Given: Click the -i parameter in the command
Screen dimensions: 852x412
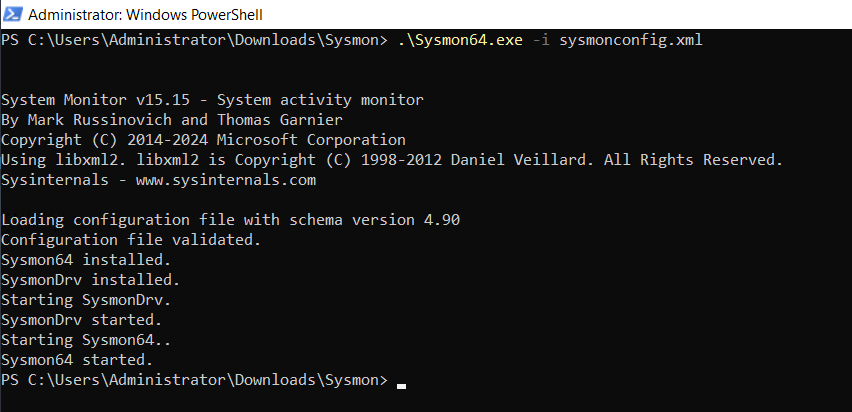Looking at the screenshot, I should (541, 40).
